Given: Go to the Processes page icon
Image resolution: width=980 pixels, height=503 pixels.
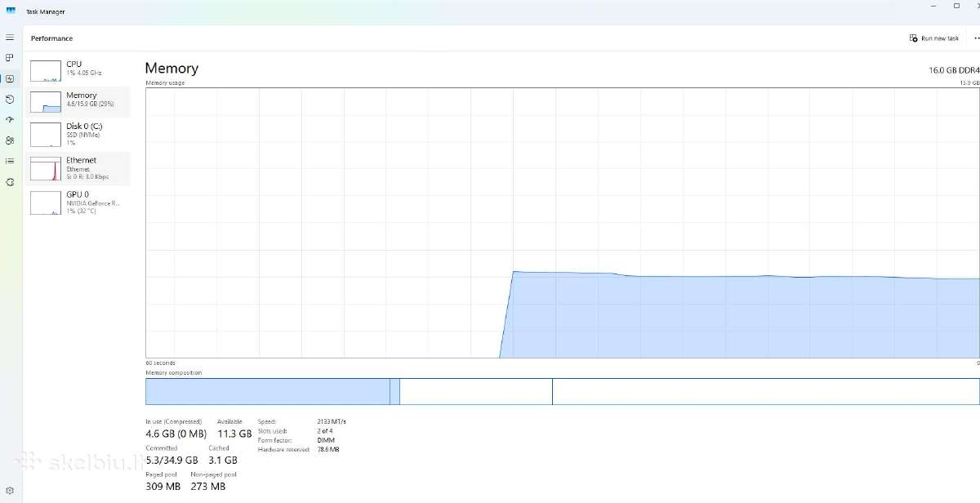Looking at the screenshot, I should tap(10, 58).
